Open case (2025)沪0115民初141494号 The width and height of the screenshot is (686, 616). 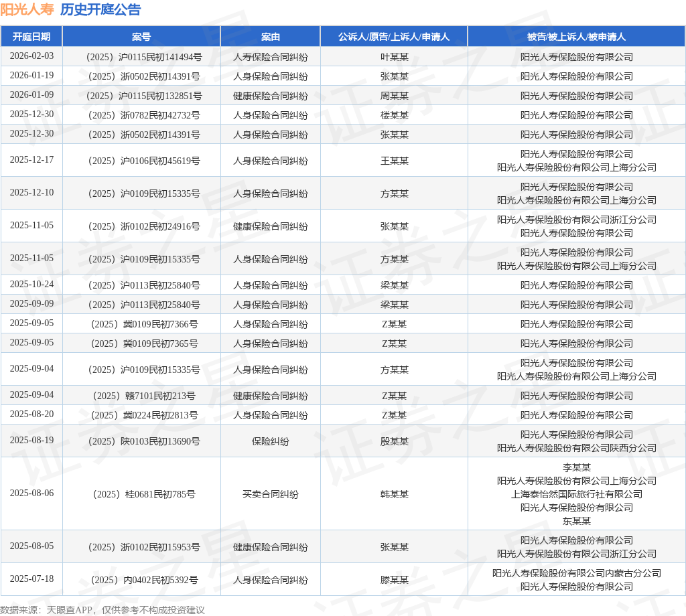[141, 57]
